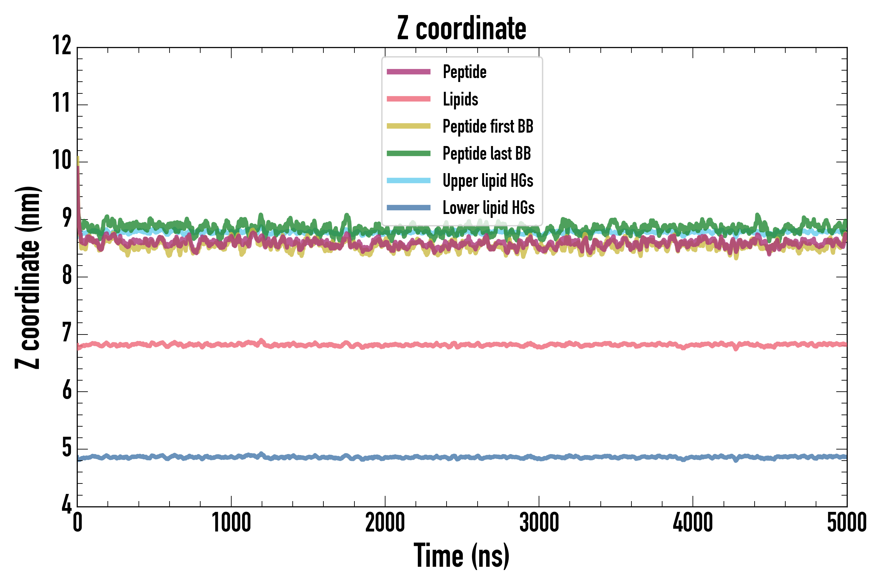This screenshot has height=588, width=882.
Task: Click the Peptide last BB green swatch
Action: [408, 154]
